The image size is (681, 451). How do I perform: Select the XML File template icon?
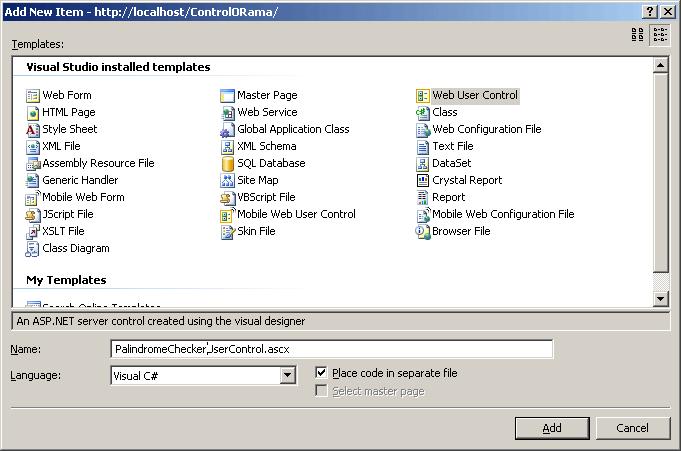pos(33,146)
